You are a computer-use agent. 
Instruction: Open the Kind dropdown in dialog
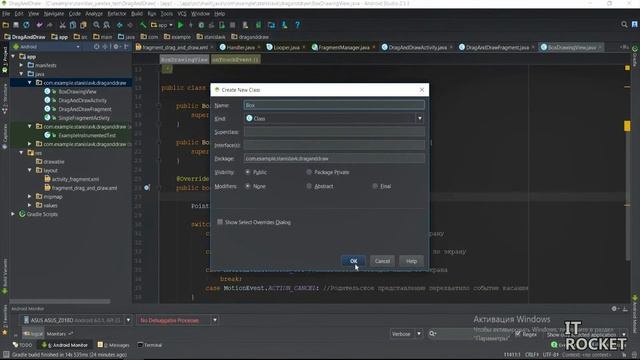point(420,118)
